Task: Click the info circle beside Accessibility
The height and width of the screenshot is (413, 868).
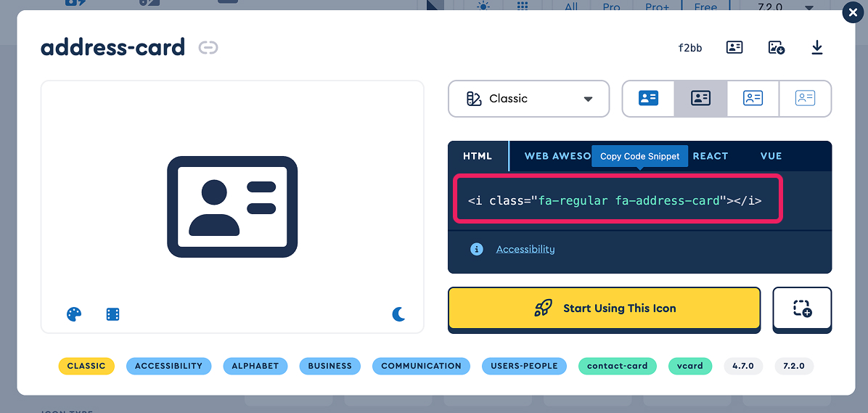Action: [477, 249]
